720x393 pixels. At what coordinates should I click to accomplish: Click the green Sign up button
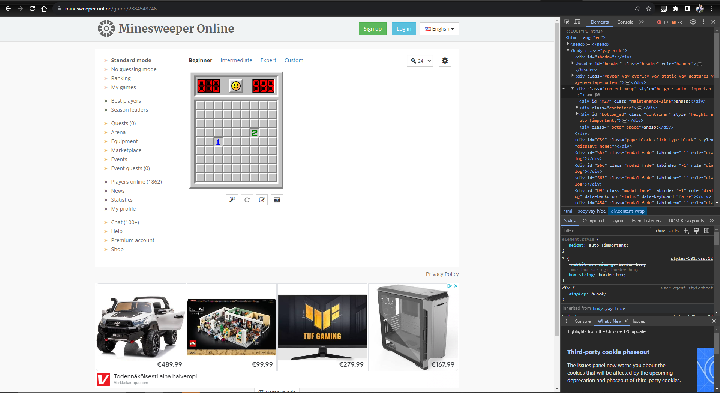pyautogui.click(x=372, y=29)
